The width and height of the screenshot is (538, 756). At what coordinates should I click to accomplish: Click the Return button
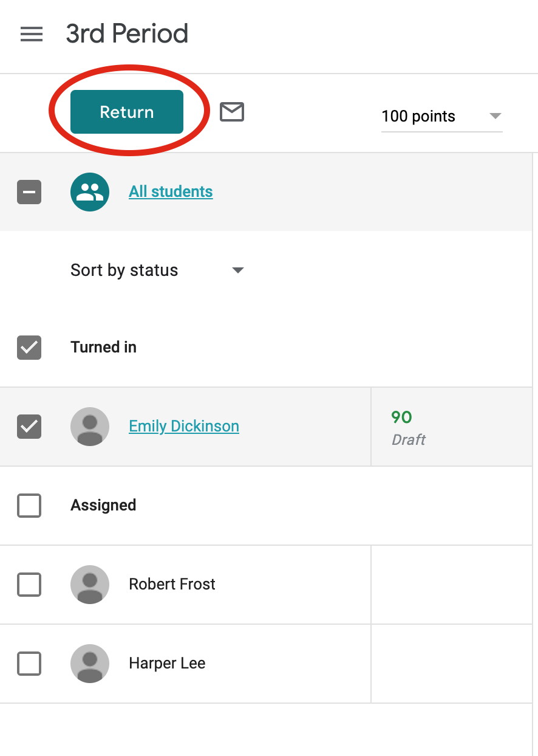click(x=126, y=112)
